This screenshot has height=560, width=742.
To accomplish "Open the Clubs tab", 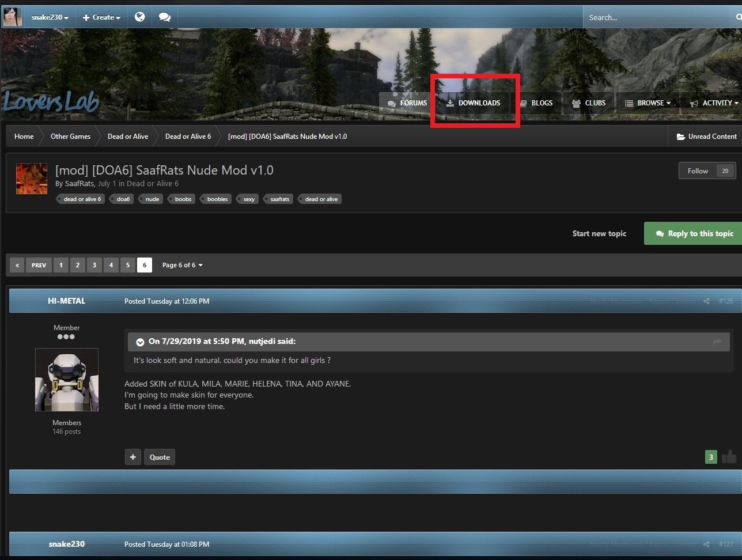I will 589,103.
